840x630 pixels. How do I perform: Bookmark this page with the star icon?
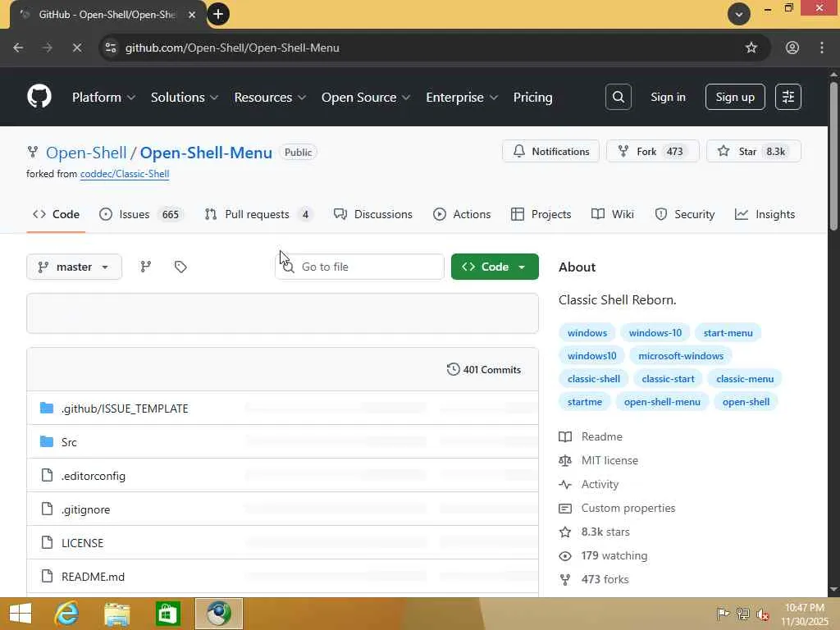tap(751, 48)
